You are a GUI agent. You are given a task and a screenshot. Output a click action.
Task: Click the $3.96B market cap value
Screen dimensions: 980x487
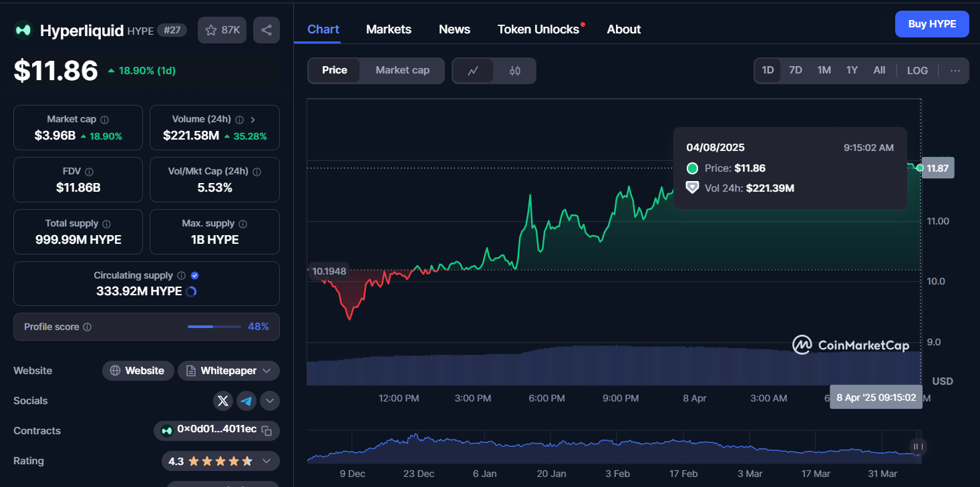55,136
